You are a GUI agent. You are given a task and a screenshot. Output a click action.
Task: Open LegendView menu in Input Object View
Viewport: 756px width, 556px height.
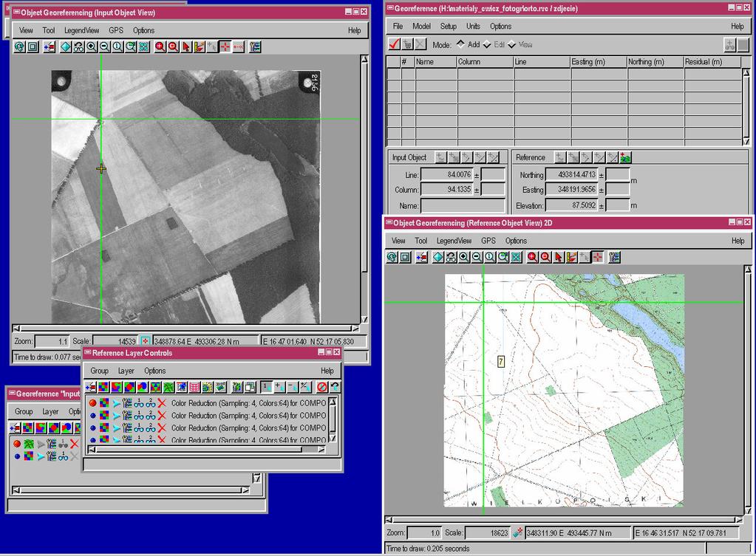[x=82, y=30]
